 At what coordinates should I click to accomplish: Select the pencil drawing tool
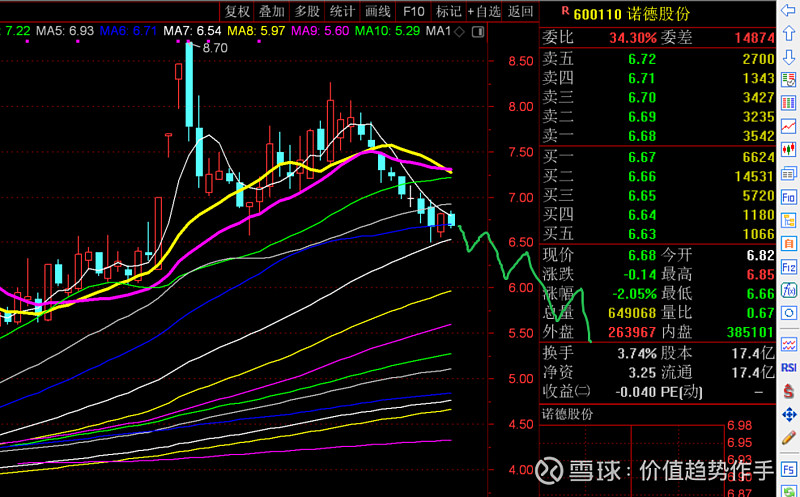tap(788, 438)
